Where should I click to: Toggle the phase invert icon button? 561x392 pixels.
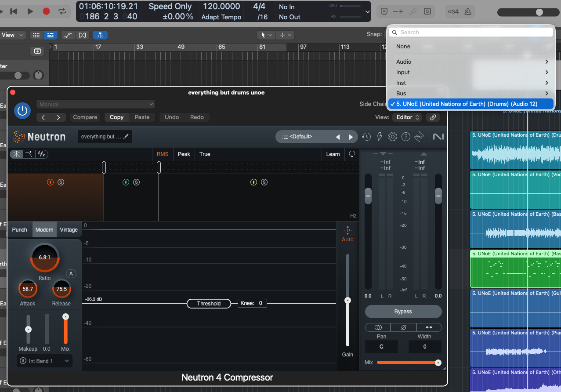(403, 327)
